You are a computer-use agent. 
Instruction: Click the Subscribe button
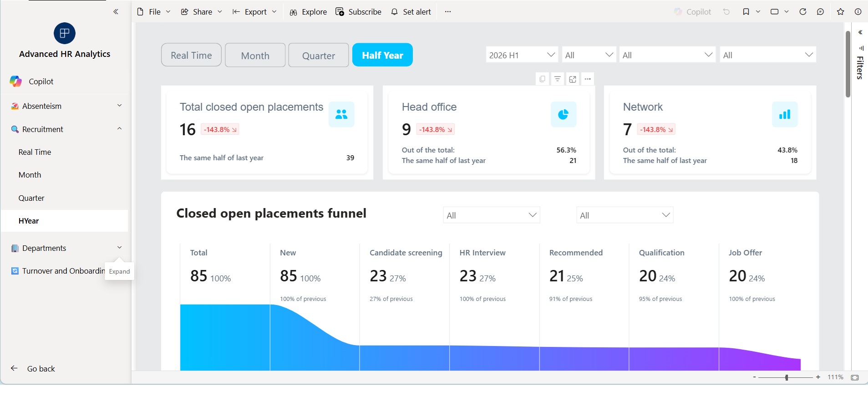[x=358, y=12]
